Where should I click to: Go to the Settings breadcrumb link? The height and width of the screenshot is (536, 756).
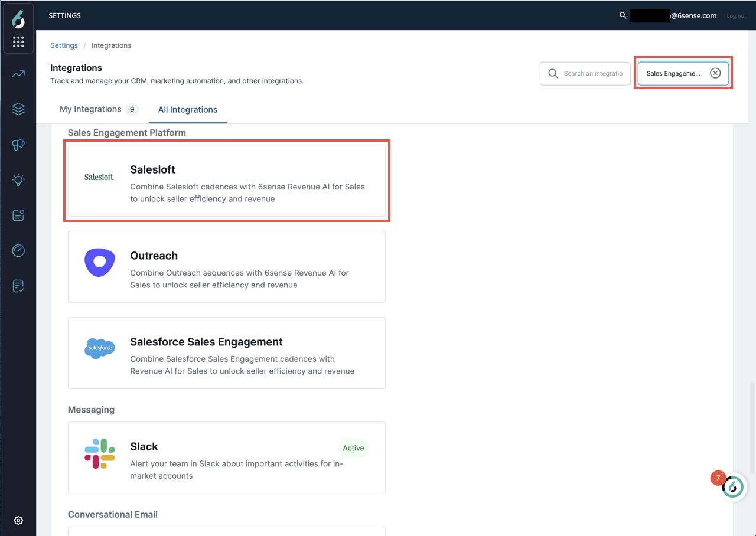[64, 45]
